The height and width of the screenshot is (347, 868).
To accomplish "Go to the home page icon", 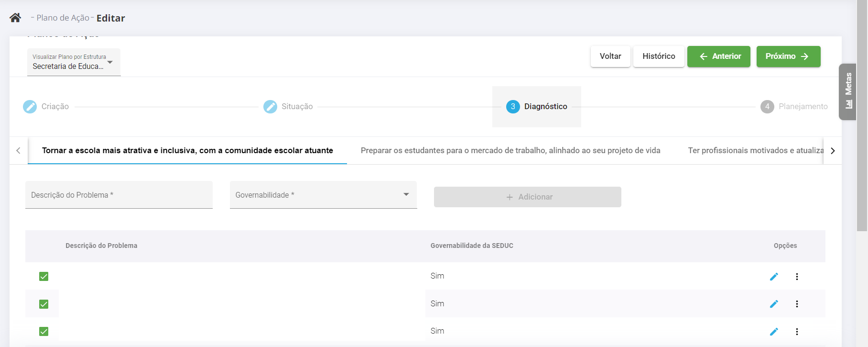I will click(15, 18).
